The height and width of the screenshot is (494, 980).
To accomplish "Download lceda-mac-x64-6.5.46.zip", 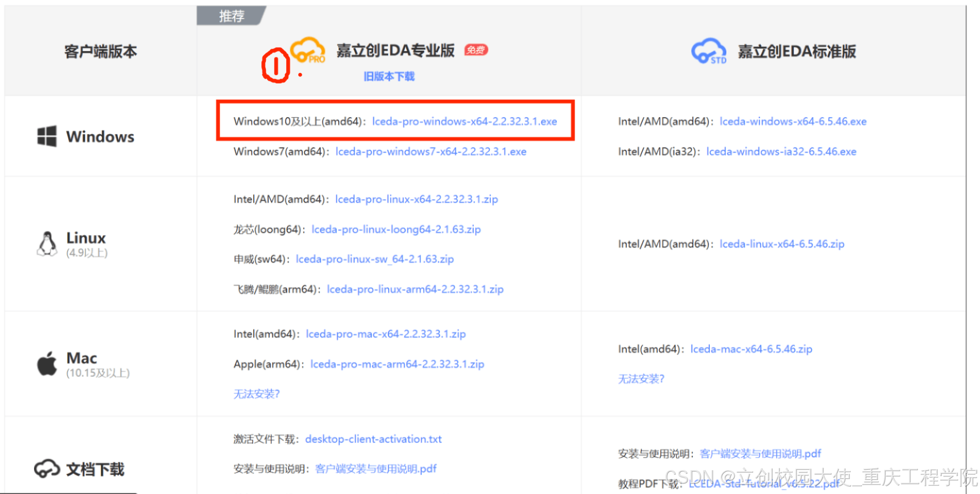I will click(x=751, y=349).
